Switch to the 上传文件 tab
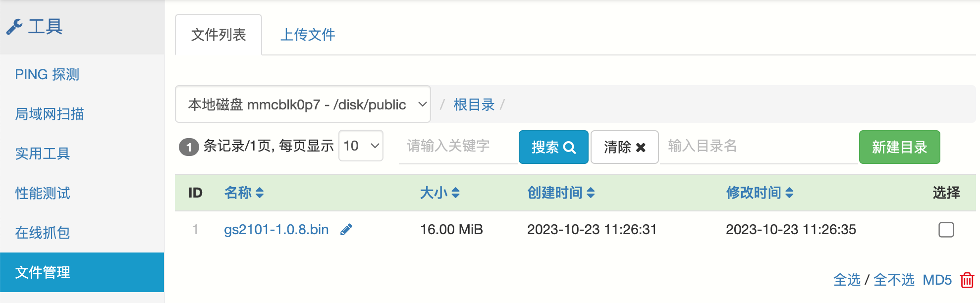The height and width of the screenshot is (303, 980). tap(308, 35)
